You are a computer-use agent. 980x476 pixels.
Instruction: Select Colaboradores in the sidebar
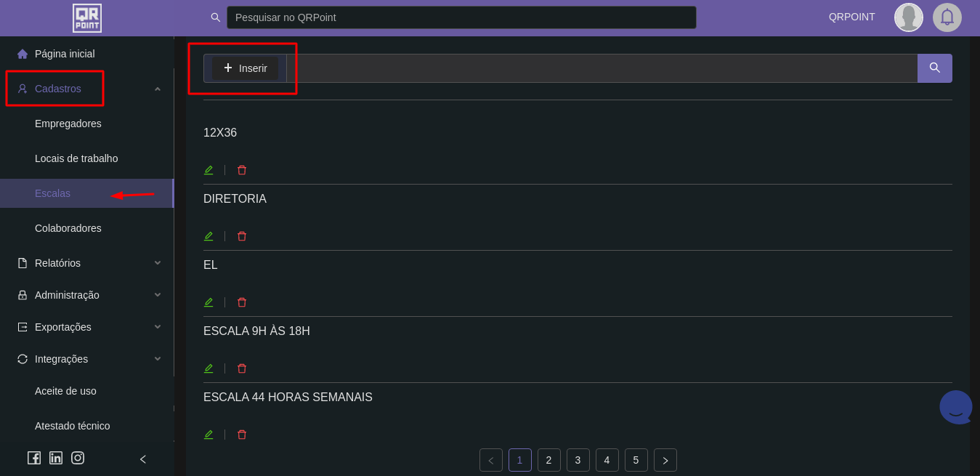[68, 228]
